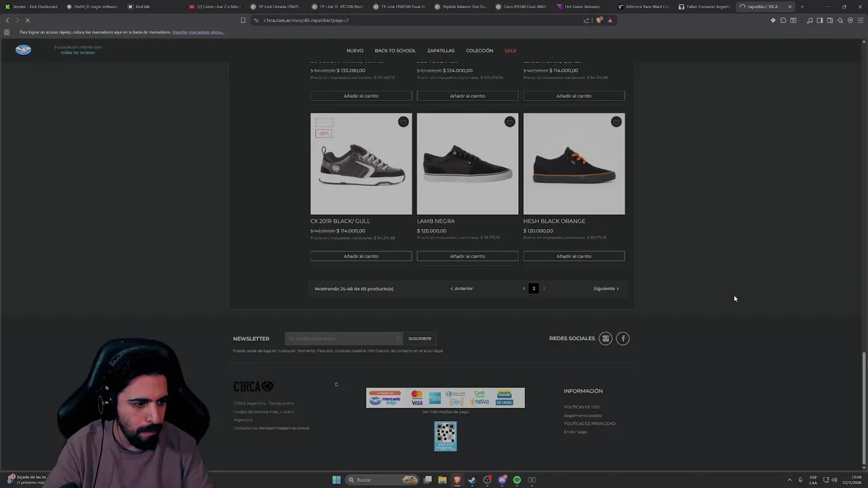This screenshot has width=868, height=488.
Task: Open browser hamburger main menu
Action: coord(861,20)
